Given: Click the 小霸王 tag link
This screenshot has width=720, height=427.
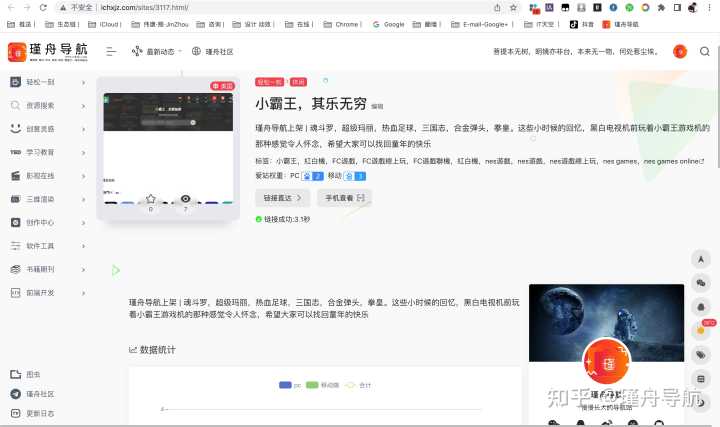Looking at the screenshot, I should pos(287,161).
